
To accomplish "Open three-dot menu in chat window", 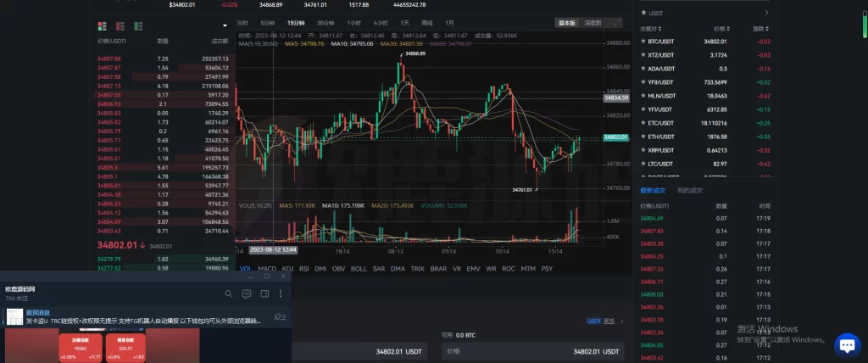I will [281, 293].
